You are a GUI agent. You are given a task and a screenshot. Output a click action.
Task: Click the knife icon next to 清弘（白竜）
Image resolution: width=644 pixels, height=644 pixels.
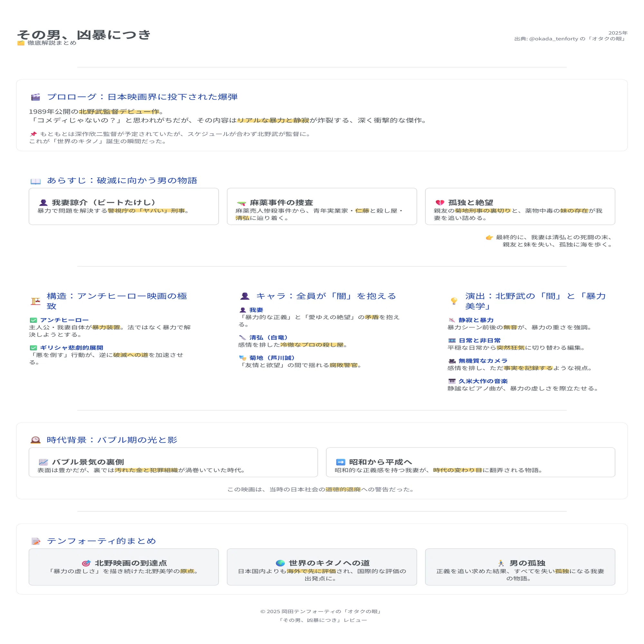coord(243,338)
